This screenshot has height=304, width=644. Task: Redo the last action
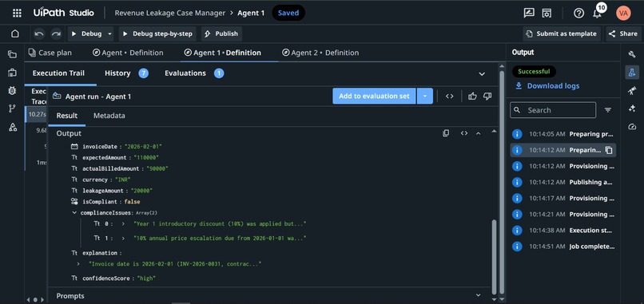(56, 34)
